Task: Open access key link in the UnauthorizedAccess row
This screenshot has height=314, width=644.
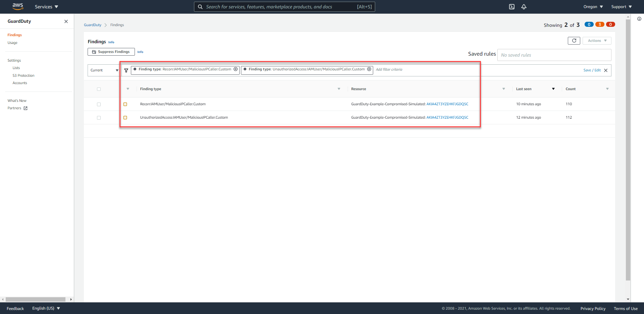Action: 447,117
